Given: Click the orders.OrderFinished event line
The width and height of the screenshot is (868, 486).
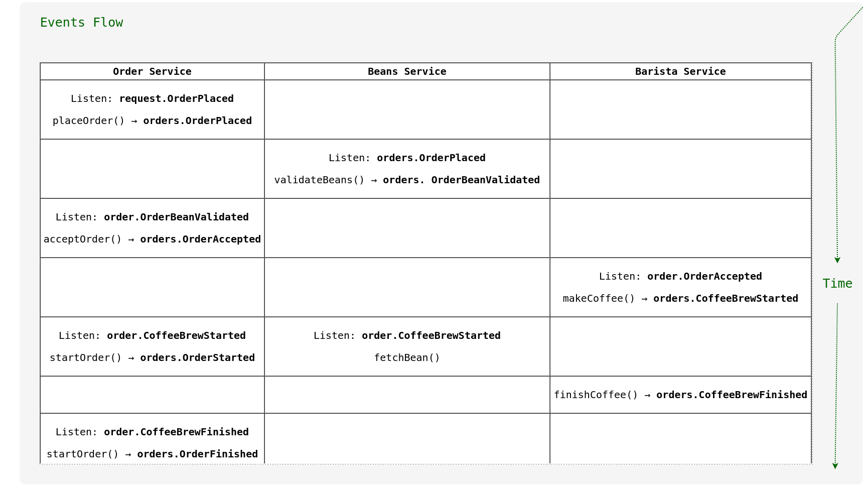Looking at the screenshot, I should 152,454.
